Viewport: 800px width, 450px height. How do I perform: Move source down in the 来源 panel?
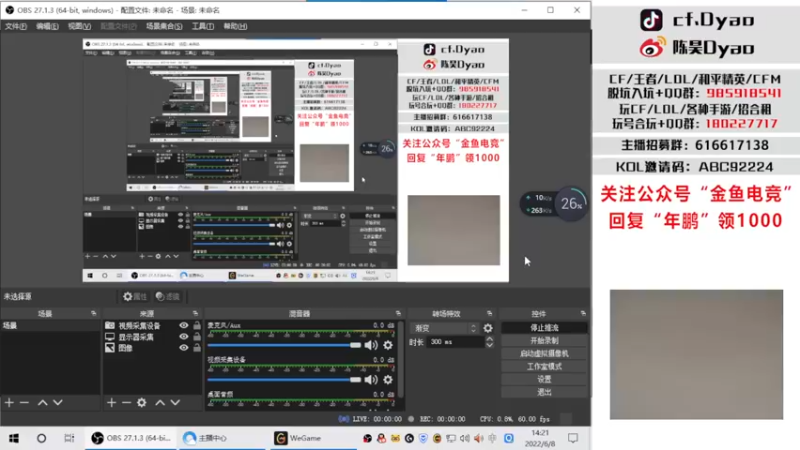pyautogui.click(x=175, y=403)
